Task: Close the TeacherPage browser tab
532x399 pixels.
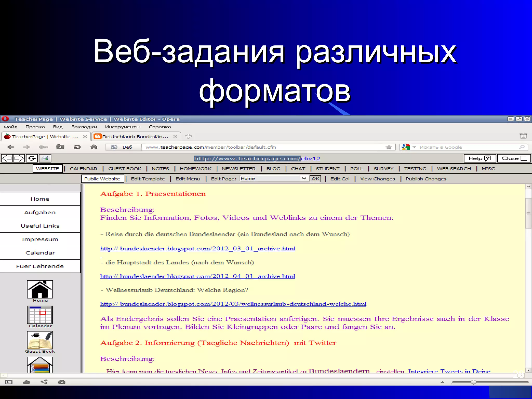Action: point(85,136)
